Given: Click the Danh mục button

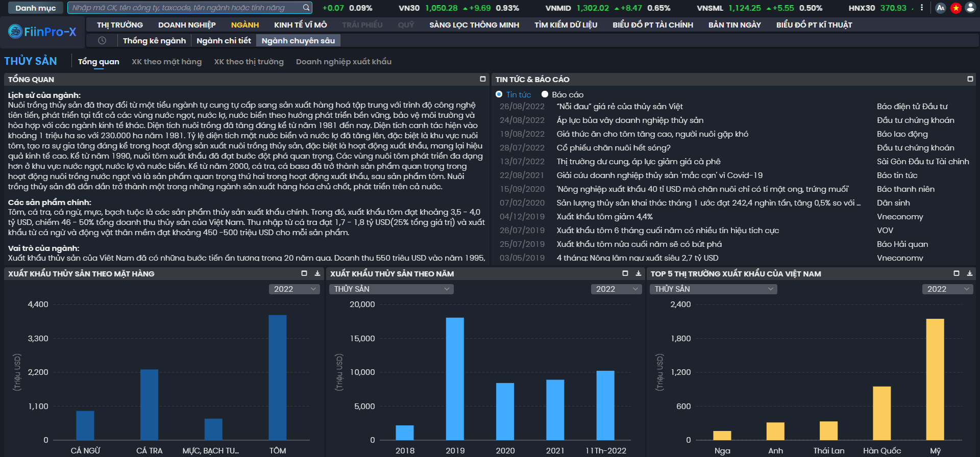Looking at the screenshot, I should click(x=35, y=8).
